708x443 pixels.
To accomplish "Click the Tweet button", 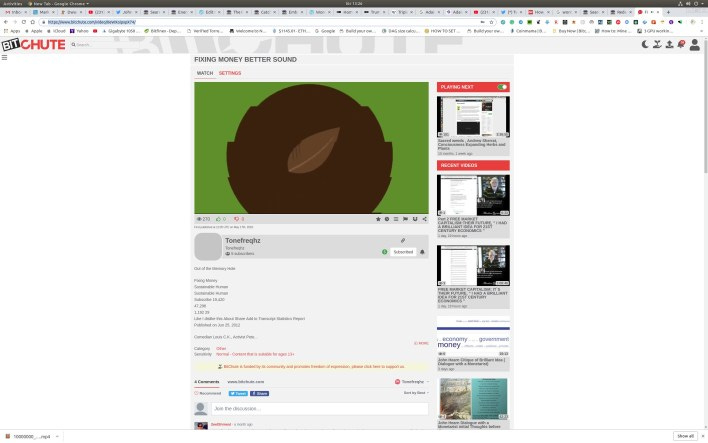I will 238,394.
